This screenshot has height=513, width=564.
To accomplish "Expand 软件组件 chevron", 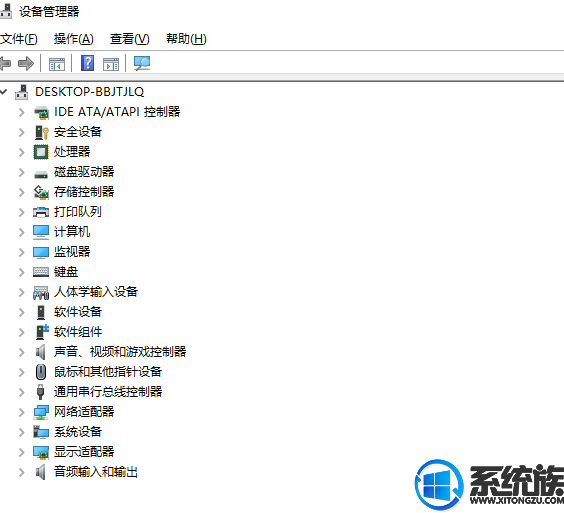I will (22, 332).
